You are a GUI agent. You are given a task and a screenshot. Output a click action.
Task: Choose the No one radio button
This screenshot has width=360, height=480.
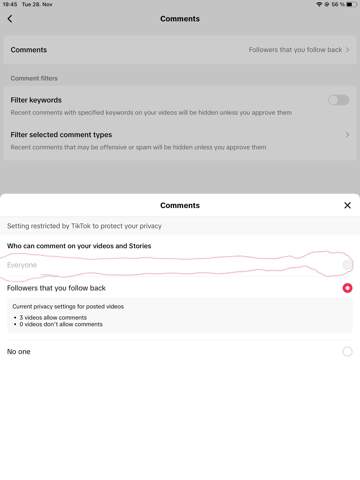tap(347, 352)
